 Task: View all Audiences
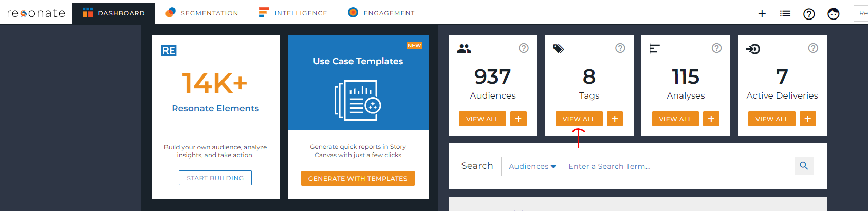pyautogui.click(x=483, y=119)
